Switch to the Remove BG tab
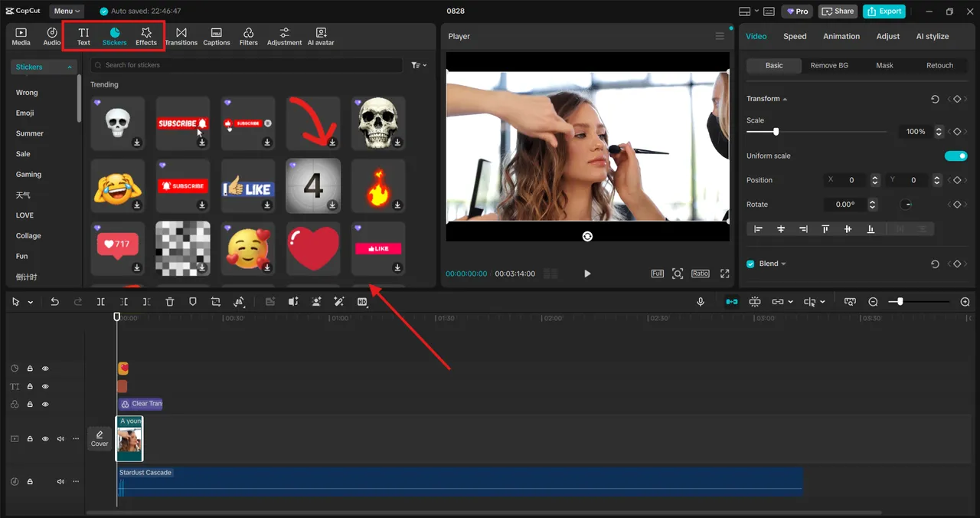The width and height of the screenshot is (980, 518). click(829, 65)
